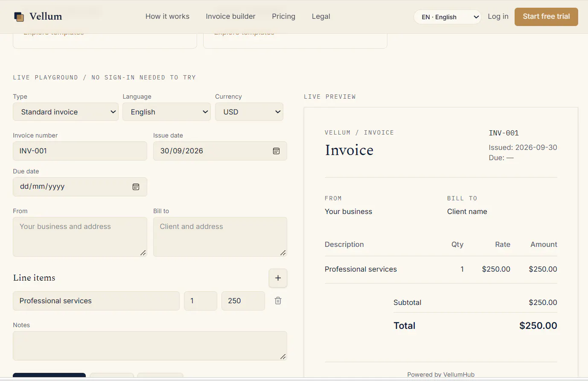Navigate to Pricing
This screenshot has height=381, width=588.
283,16
